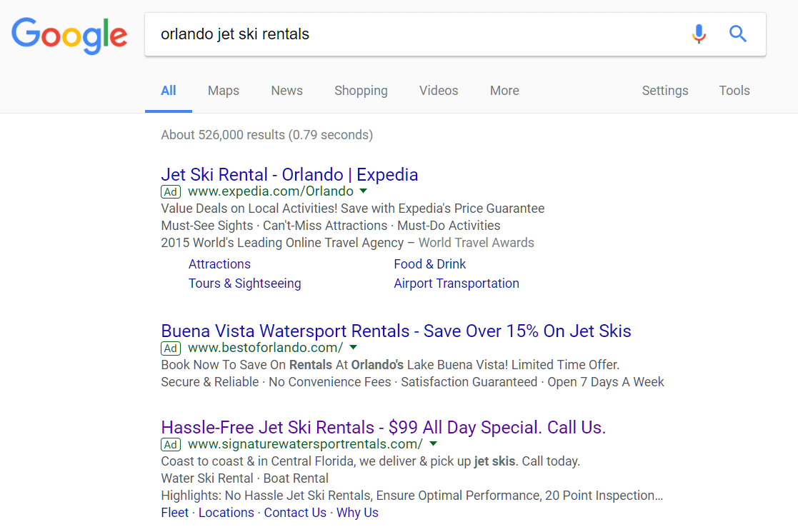798x532 pixels.
Task: Expand the More menu
Action: click(x=504, y=91)
